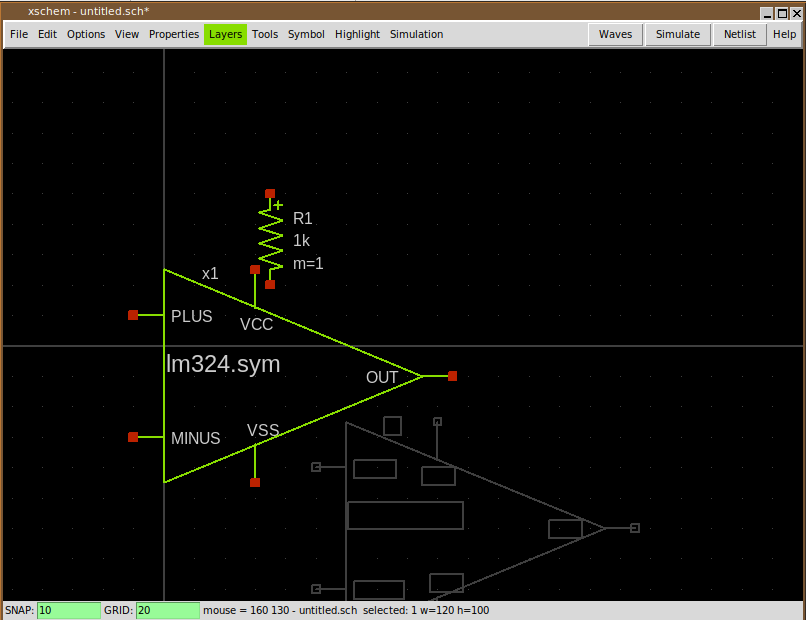Click the GRID value input field
806x620 pixels.
(167, 610)
